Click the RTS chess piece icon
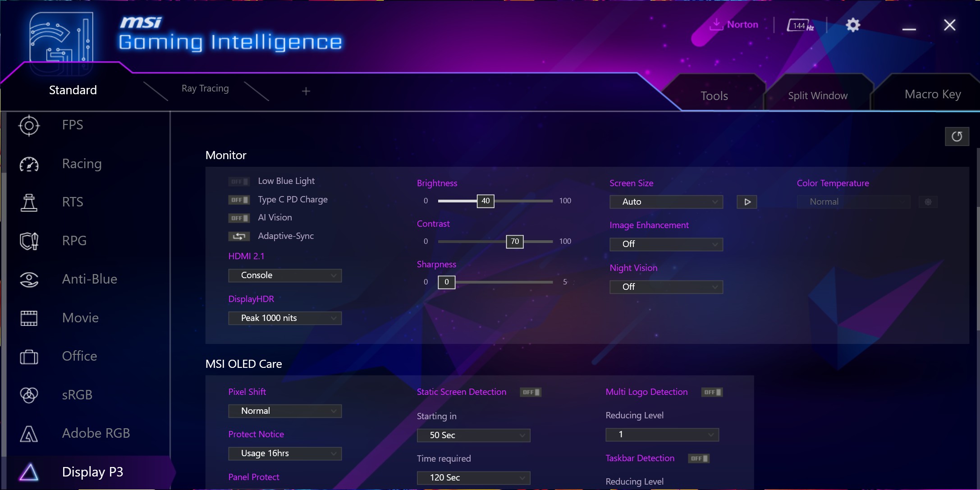This screenshot has width=980, height=490. pyautogui.click(x=29, y=202)
